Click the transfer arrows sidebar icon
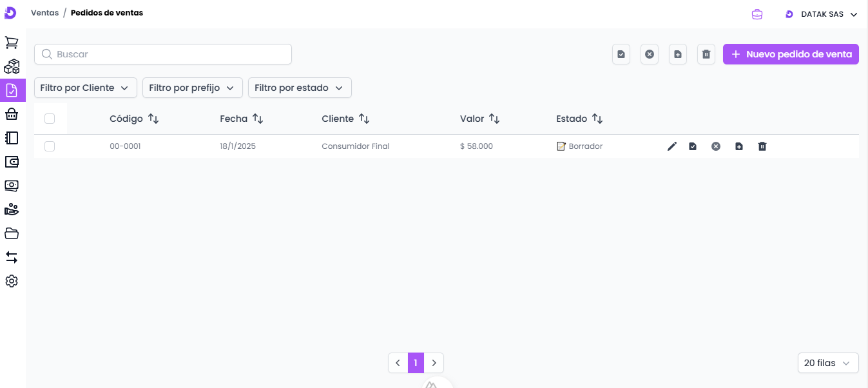Screen dimensions: 868x388 [12, 257]
